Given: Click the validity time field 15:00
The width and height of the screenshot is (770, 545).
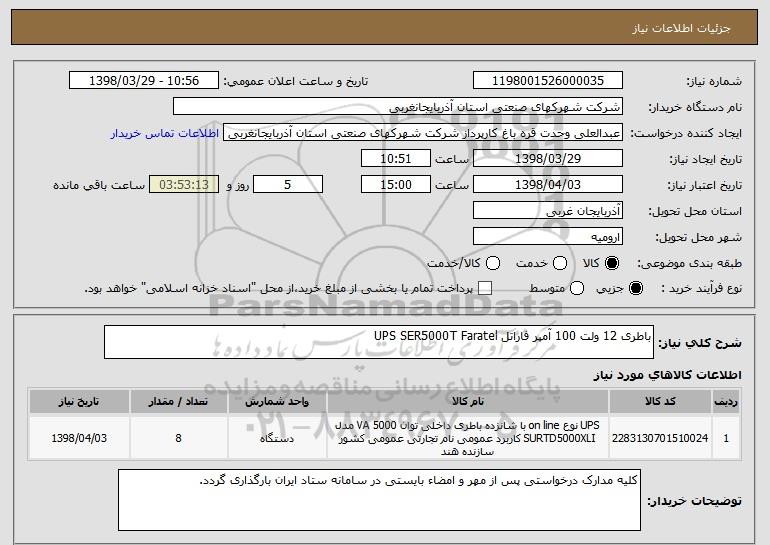Looking at the screenshot, I should click(395, 185).
